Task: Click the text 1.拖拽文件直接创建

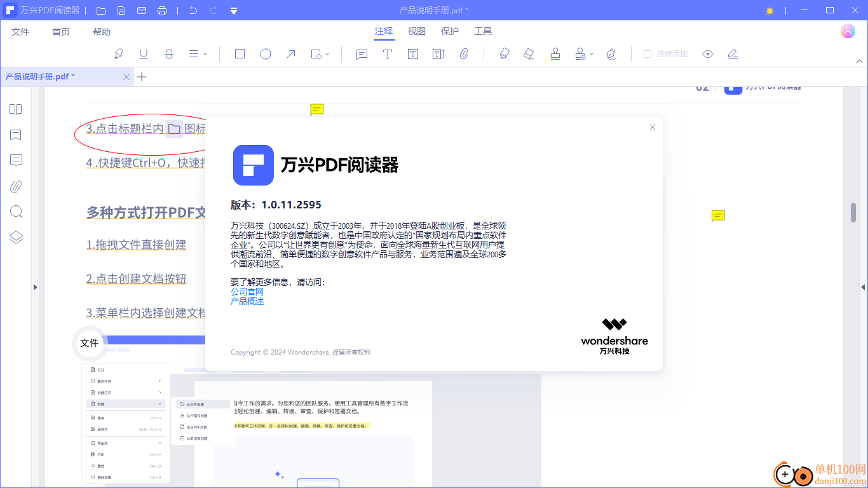Action: pyautogui.click(x=137, y=245)
